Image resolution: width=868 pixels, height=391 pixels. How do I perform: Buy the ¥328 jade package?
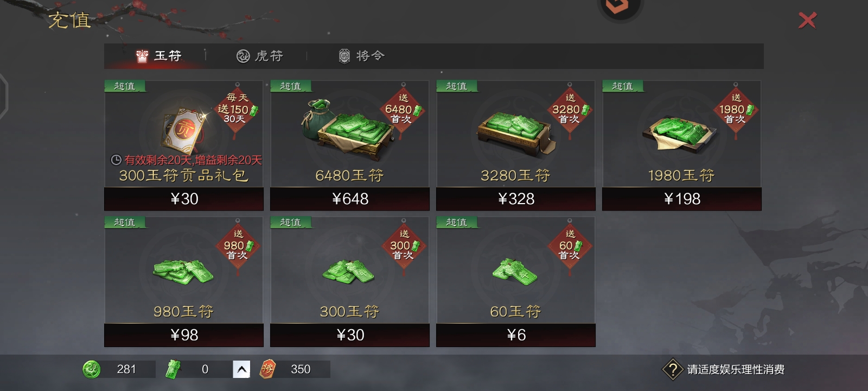tap(516, 199)
